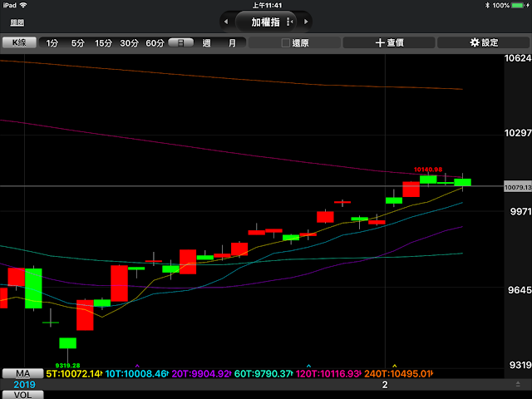Tap the Y-axis label 10624
Screen dimensions: 532x399
pos(518,58)
